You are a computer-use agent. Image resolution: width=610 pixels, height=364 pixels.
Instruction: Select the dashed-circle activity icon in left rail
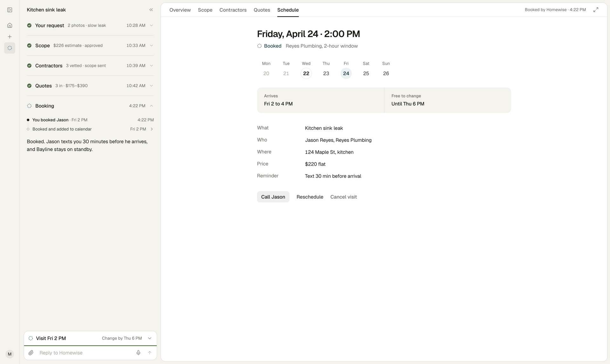click(x=10, y=48)
